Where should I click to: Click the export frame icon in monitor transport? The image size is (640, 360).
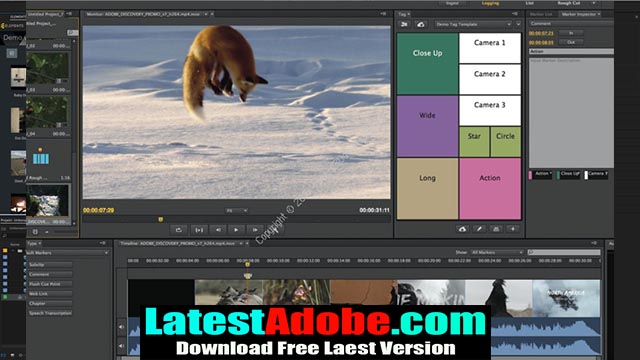[x=199, y=230]
